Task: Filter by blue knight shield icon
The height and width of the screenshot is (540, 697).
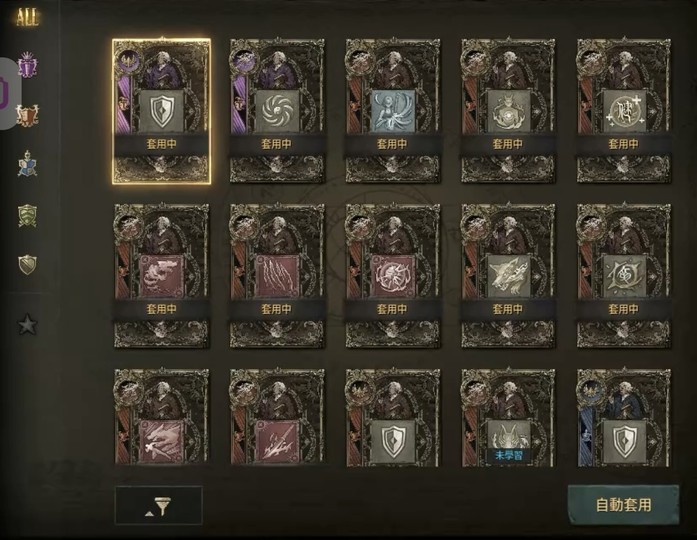Action: [28, 164]
